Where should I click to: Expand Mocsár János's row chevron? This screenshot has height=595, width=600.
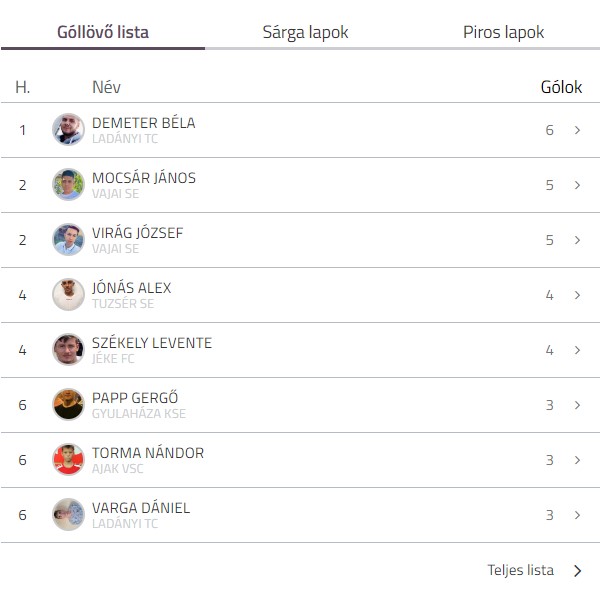(577, 185)
